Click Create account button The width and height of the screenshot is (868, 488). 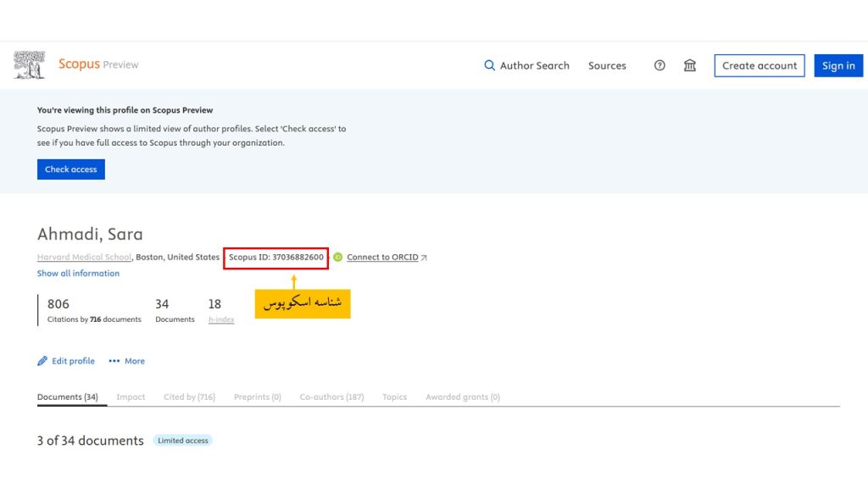pyautogui.click(x=759, y=65)
